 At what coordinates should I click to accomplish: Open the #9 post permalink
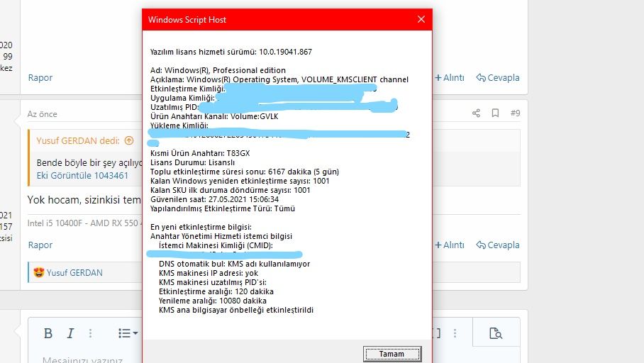515,113
